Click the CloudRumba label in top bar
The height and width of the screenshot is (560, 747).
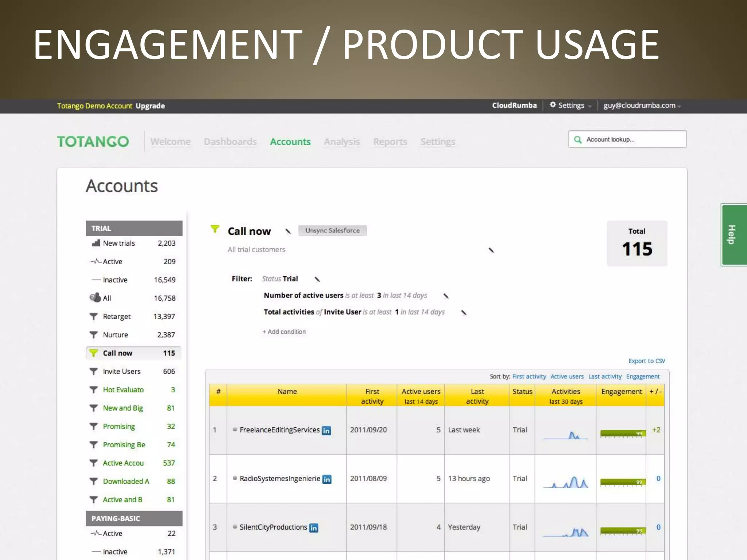[x=514, y=105]
